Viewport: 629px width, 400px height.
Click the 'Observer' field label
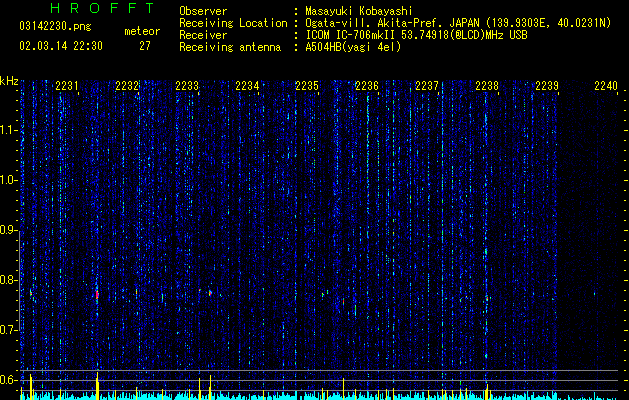(x=203, y=11)
